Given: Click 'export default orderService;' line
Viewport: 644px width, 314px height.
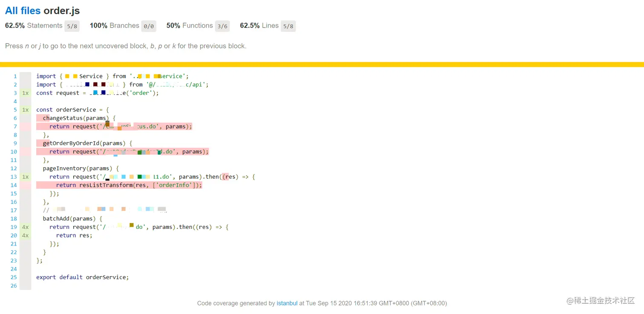Looking at the screenshot, I should (83, 277).
